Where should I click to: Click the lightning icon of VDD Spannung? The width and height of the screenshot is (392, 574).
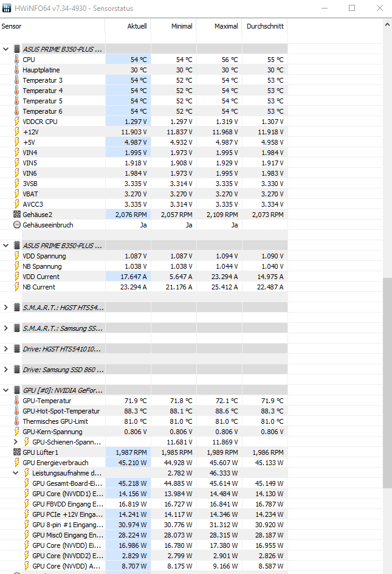(x=16, y=256)
